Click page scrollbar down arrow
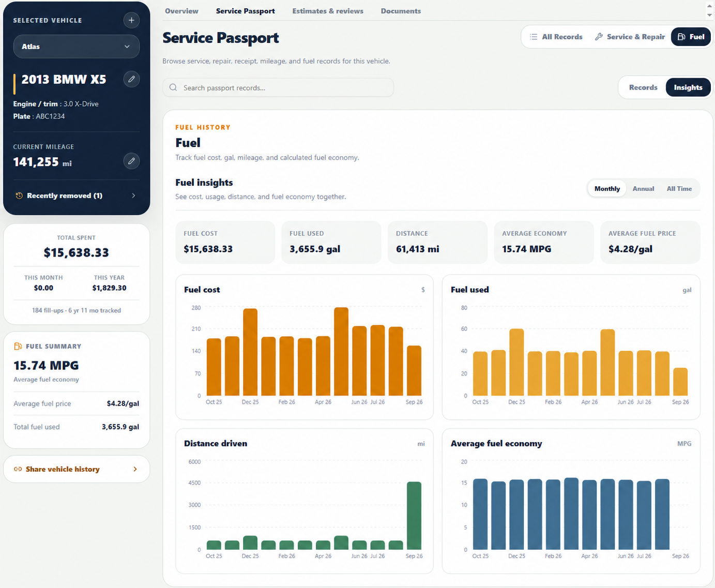 710,15
